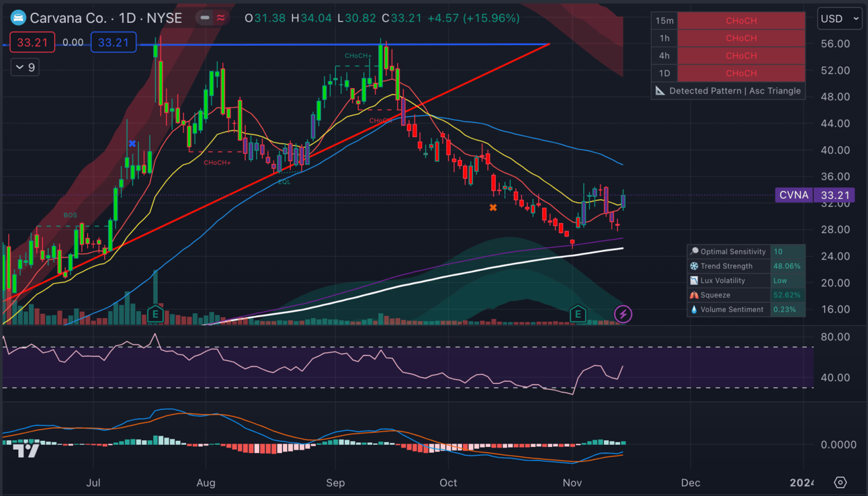Image resolution: width=868 pixels, height=496 pixels.
Task: Click the Volume Sentiment value 0.23%
Action: coord(785,310)
